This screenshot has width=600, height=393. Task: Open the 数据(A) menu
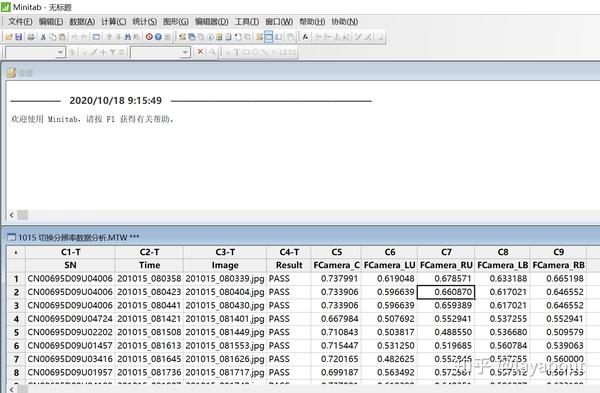click(82, 22)
